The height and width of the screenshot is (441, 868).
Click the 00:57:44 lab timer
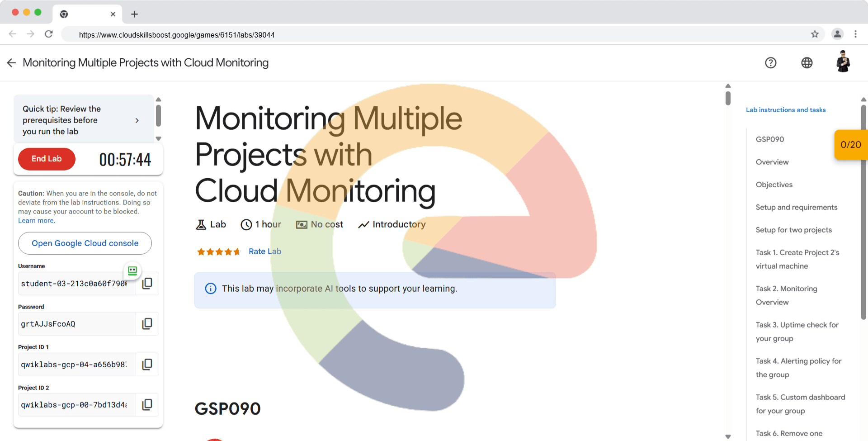coord(125,160)
